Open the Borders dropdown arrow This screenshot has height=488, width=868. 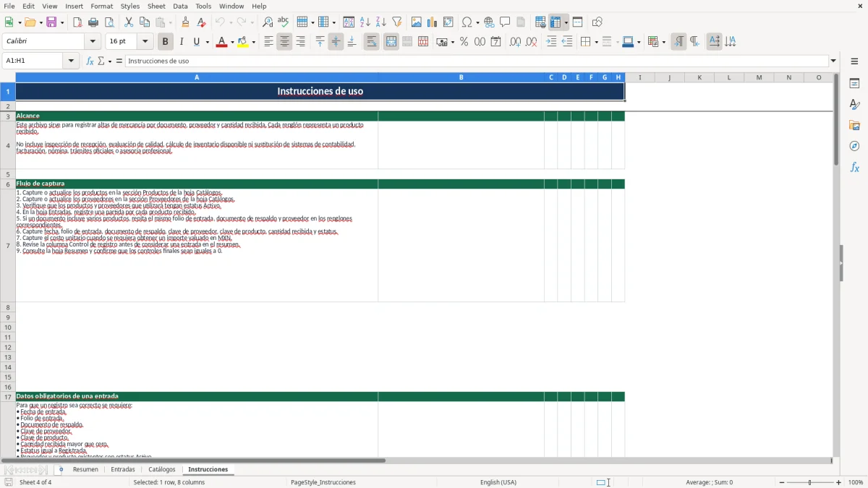[x=595, y=42]
